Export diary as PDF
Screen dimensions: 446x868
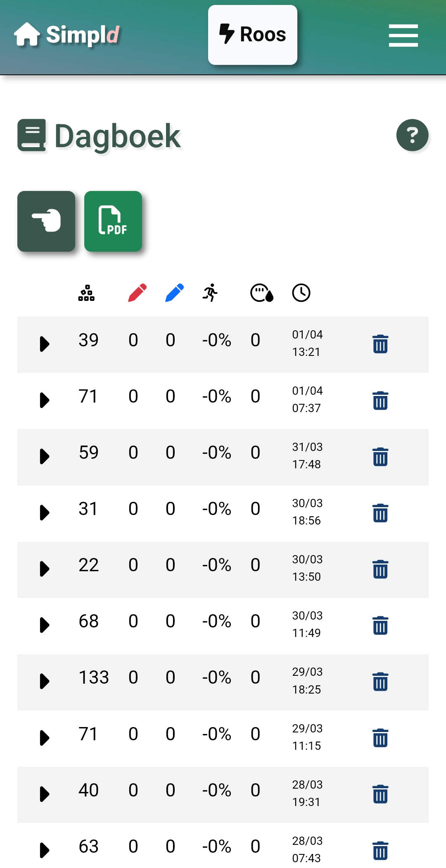point(113,221)
